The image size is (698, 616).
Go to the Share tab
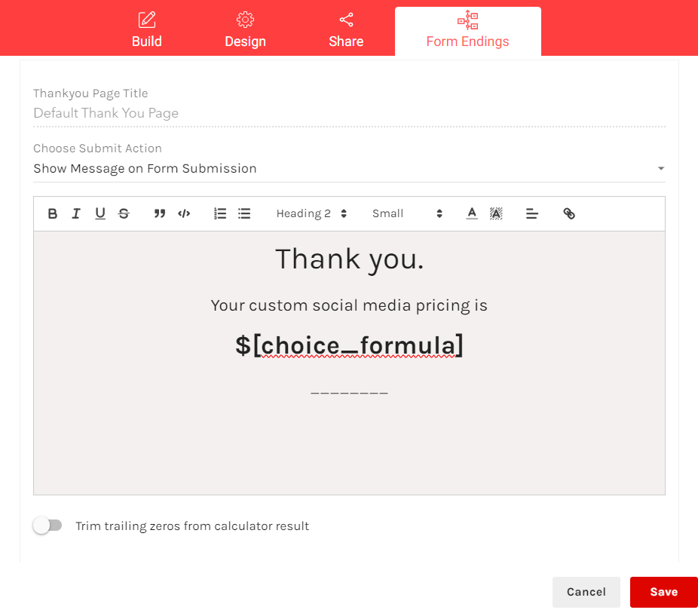point(346,29)
